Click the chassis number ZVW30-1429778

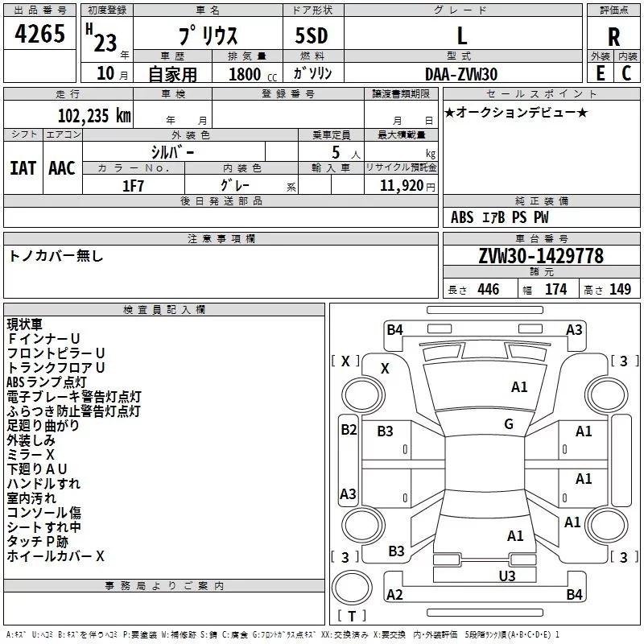pos(541,256)
